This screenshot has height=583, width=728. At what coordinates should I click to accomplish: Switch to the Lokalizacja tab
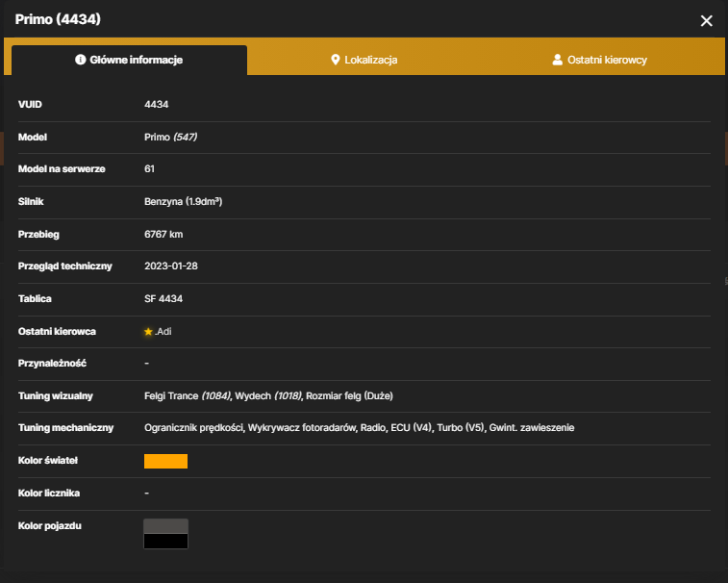click(364, 60)
